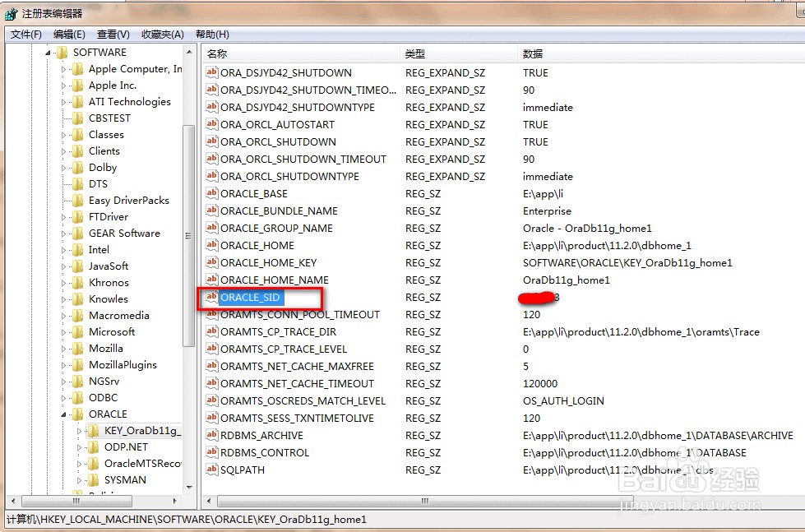The width and height of the screenshot is (805, 532).
Task: Click the values pane horizontal scrollbar thumb
Action: click(x=425, y=501)
